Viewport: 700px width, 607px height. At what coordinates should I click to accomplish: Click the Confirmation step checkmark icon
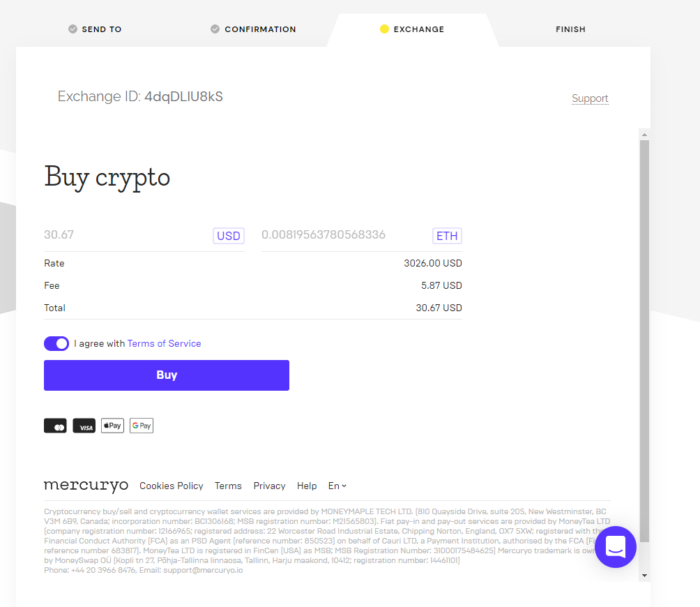click(x=215, y=29)
